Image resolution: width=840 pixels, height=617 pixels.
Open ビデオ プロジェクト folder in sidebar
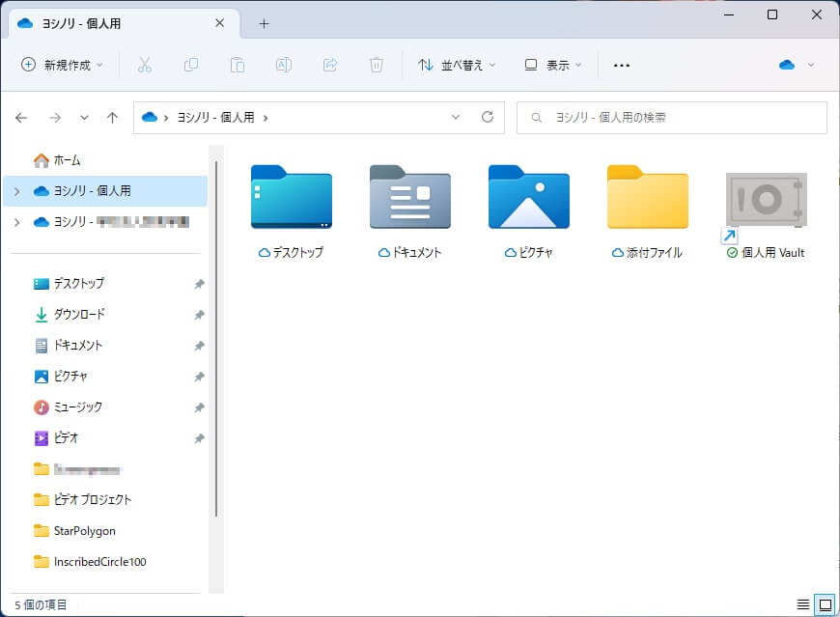click(x=82, y=500)
